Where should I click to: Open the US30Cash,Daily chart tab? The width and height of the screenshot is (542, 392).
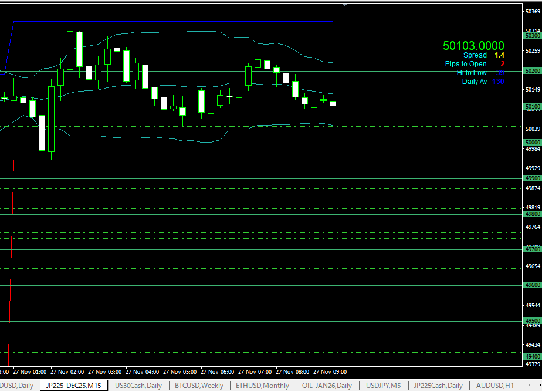click(x=138, y=386)
